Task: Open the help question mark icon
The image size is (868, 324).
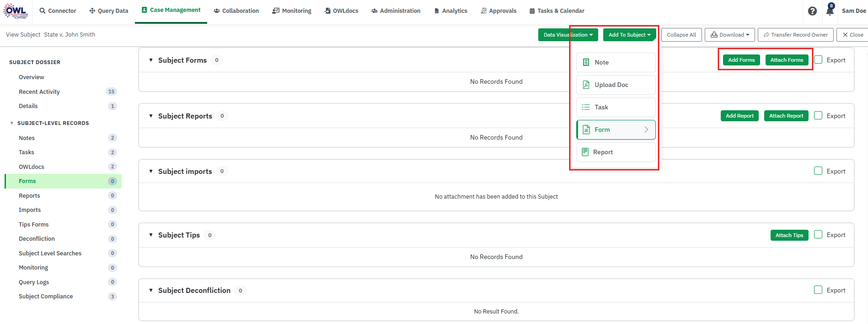Action: (812, 11)
